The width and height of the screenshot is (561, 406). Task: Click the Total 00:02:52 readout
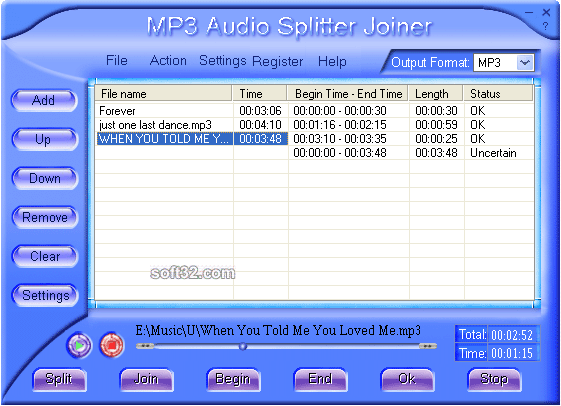coord(497,335)
